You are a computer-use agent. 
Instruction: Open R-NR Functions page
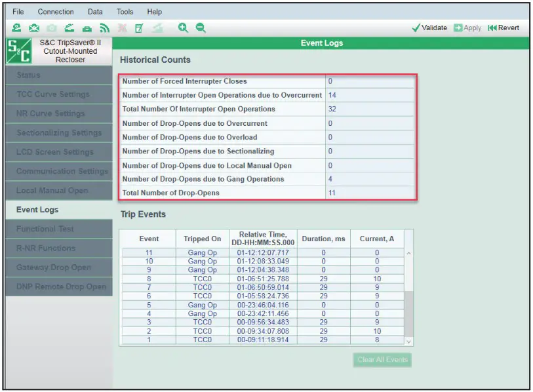(x=59, y=248)
